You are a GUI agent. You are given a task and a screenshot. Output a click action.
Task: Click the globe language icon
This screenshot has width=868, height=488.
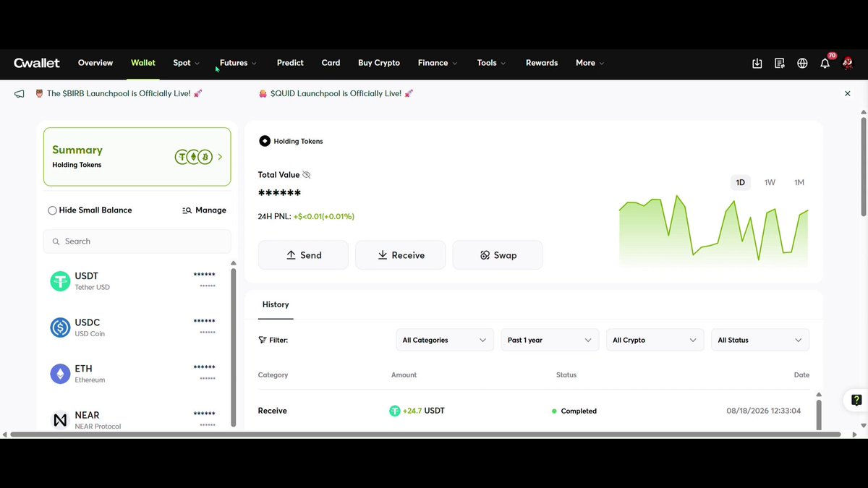click(802, 63)
